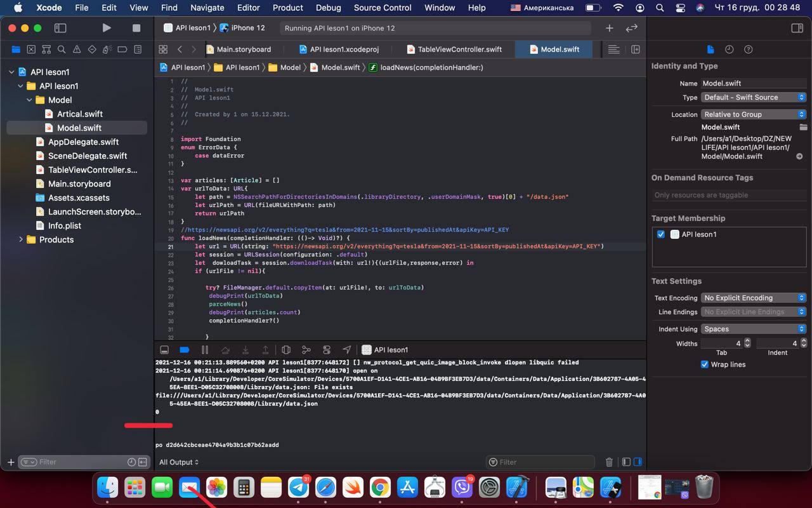Increase the Tab width stepper

click(x=747, y=341)
